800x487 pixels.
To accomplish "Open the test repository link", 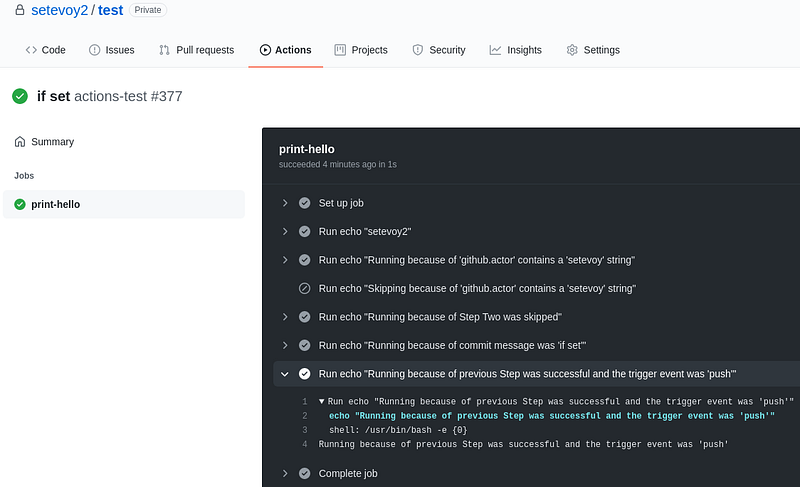I will pos(111,10).
